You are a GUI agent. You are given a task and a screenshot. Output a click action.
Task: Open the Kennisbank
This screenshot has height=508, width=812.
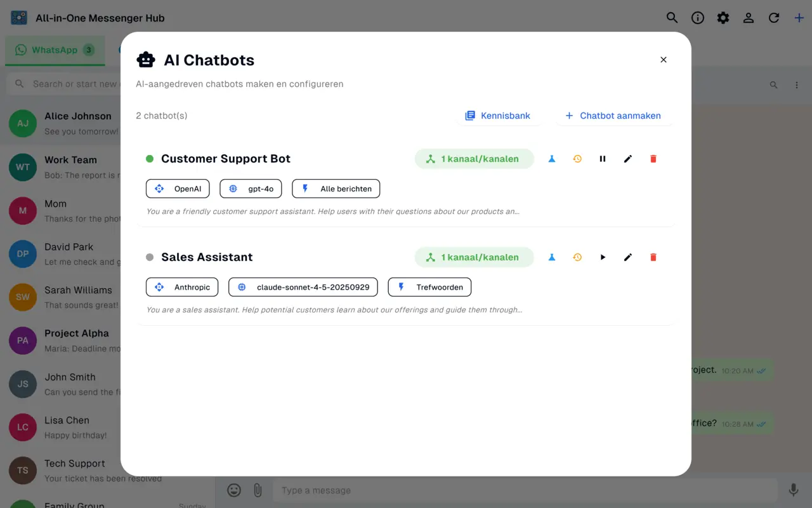[x=498, y=116]
